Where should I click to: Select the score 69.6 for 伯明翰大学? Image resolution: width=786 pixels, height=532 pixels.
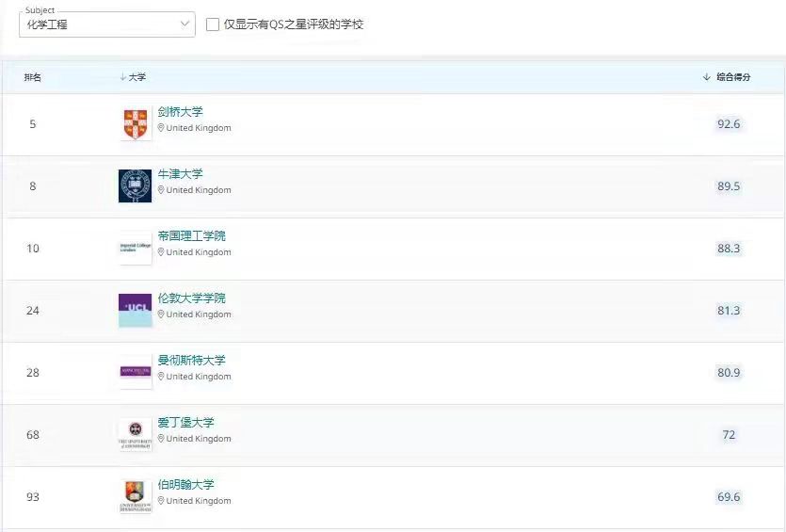(729, 497)
